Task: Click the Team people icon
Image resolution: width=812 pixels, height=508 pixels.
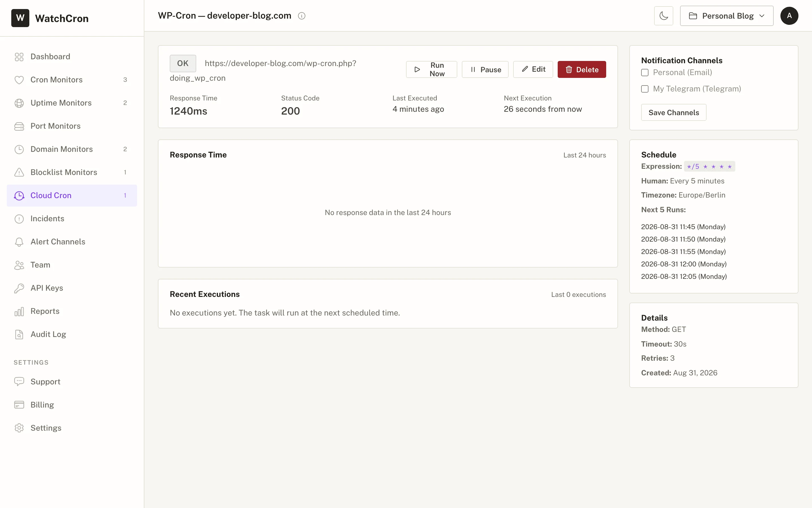Action: pos(19,265)
